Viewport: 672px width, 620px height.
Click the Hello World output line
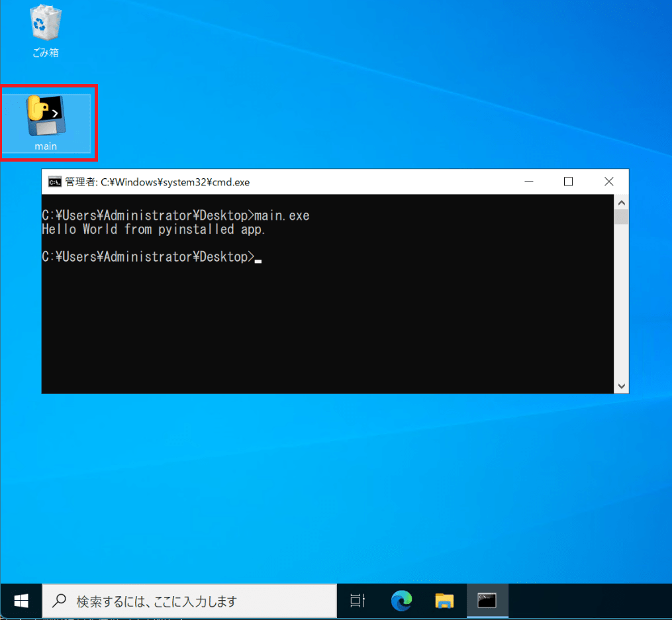[x=154, y=229]
